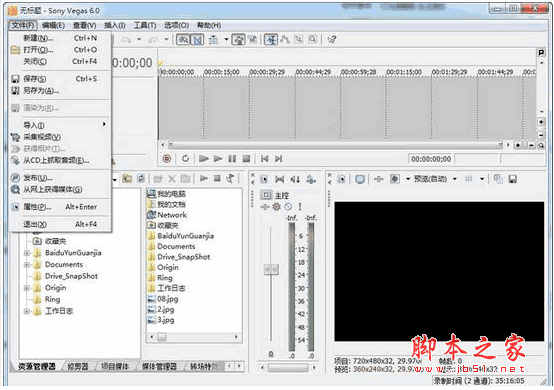Click Play From Start in the transport bar

tap(204, 159)
